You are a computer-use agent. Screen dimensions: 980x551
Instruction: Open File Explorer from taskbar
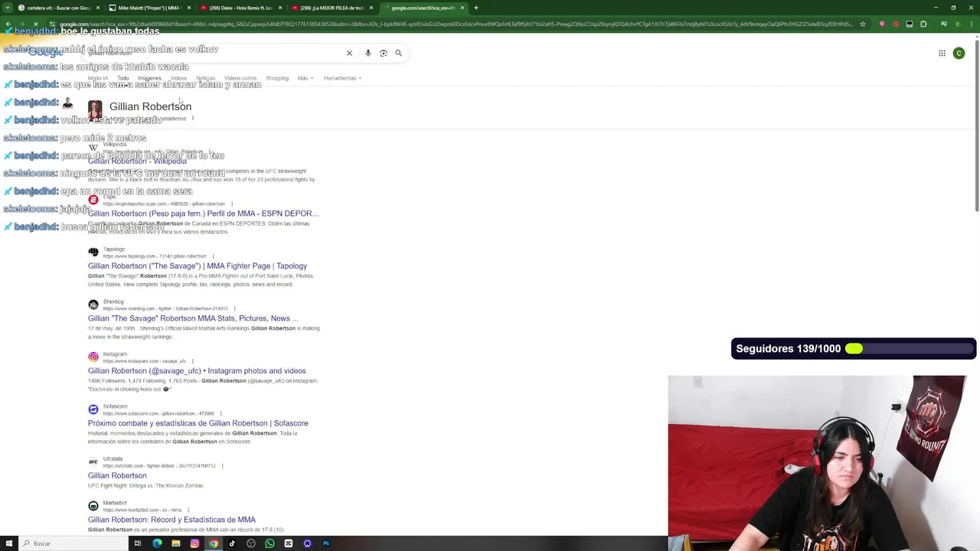pyautogui.click(x=175, y=543)
